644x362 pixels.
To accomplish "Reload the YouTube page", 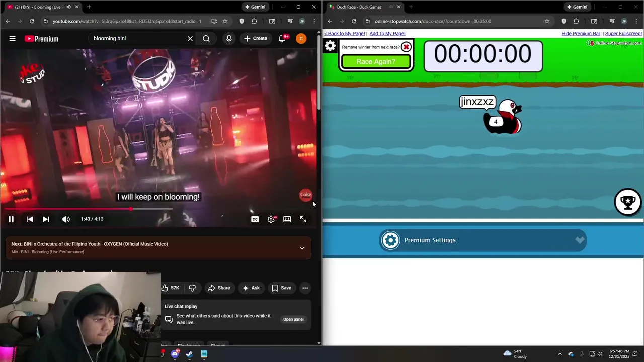I will click(32, 21).
